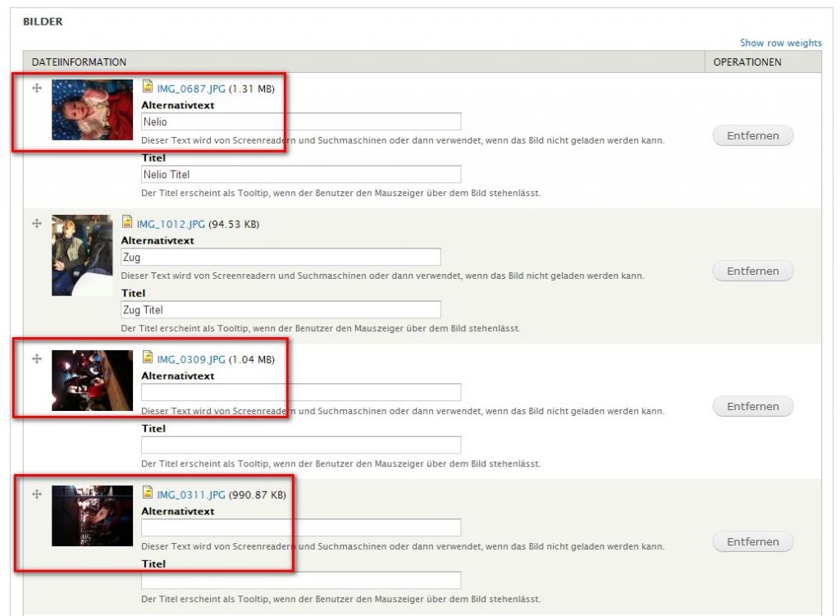Click drag handle for IMG_0309.JPG row

coord(37,358)
